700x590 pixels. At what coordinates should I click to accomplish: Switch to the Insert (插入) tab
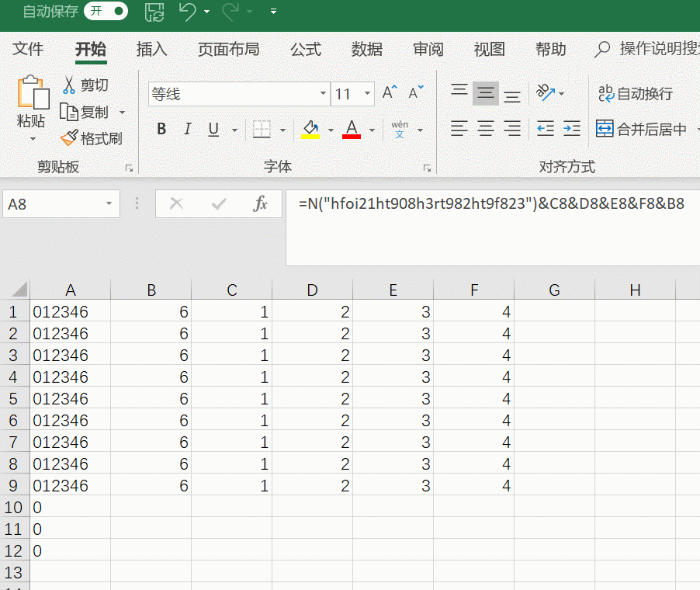(x=151, y=49)
